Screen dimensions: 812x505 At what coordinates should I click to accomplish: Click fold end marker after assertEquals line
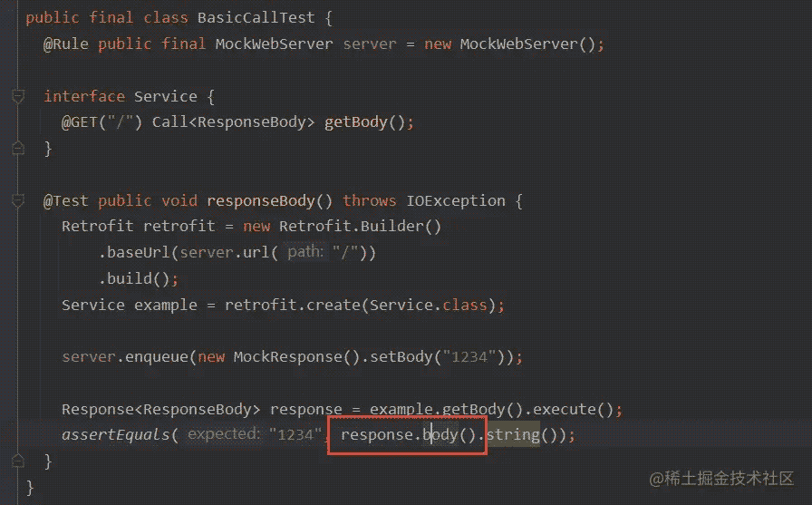pyautogui.click(x=18, y=461)
